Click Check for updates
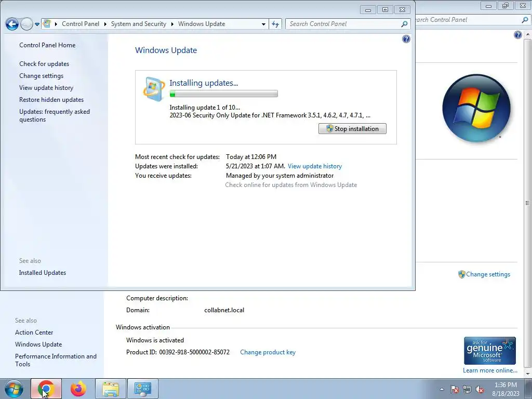532x399 pixels. click(x=44, y=64)
